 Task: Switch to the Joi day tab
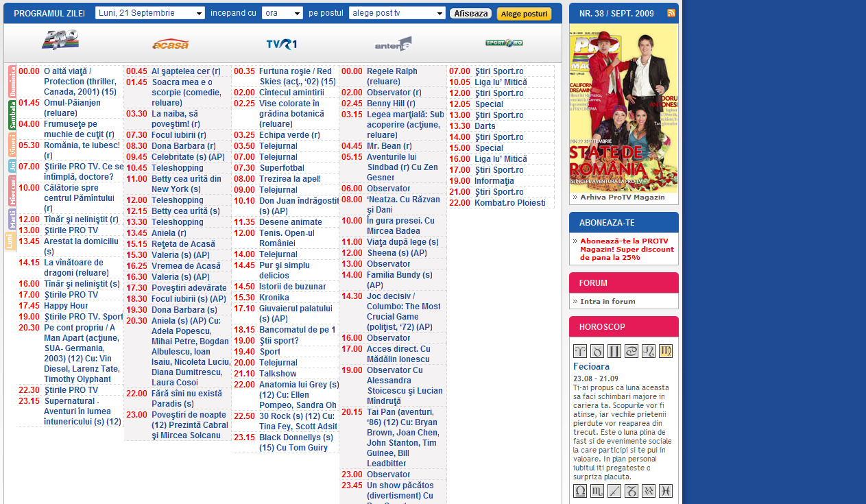[x=12, y=166]
